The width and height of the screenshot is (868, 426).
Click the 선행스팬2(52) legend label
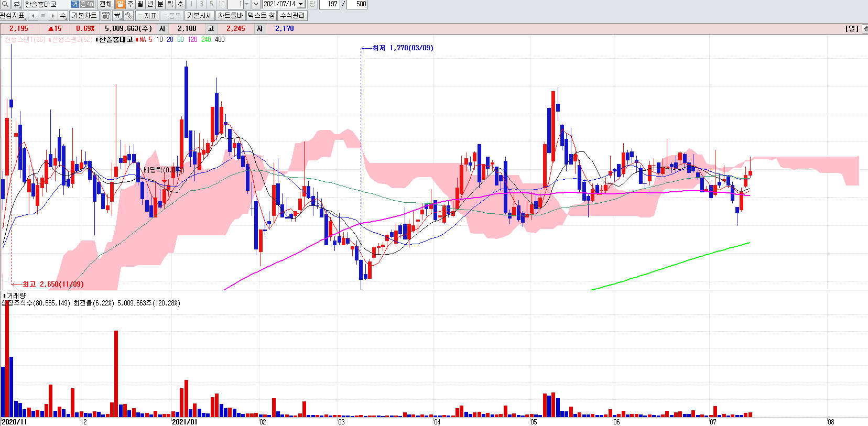point(72,40)
